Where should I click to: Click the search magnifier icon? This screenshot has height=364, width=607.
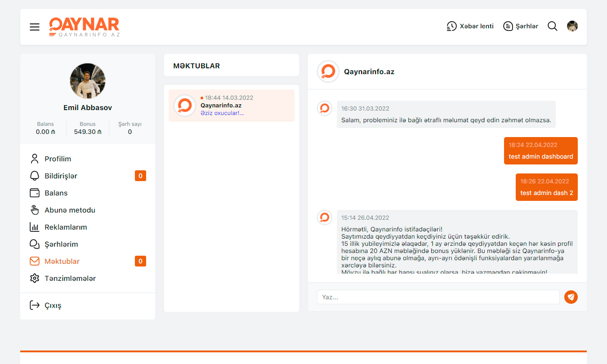click(x=552, y=26)
